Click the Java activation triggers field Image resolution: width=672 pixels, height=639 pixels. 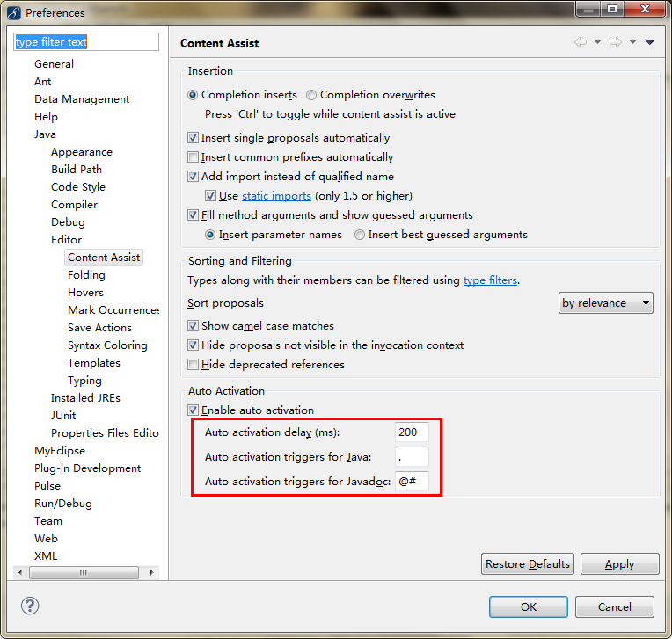click(x=412, y=457)
